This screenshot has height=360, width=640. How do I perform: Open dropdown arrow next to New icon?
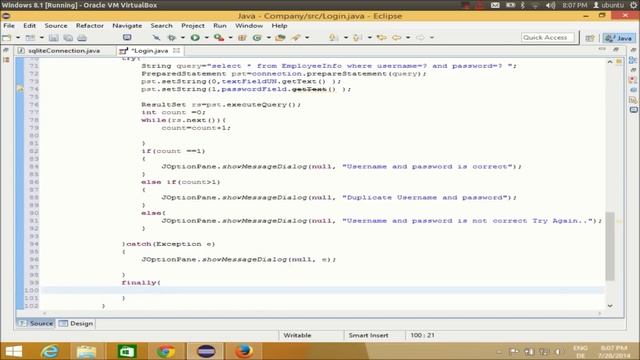point(18,38)
